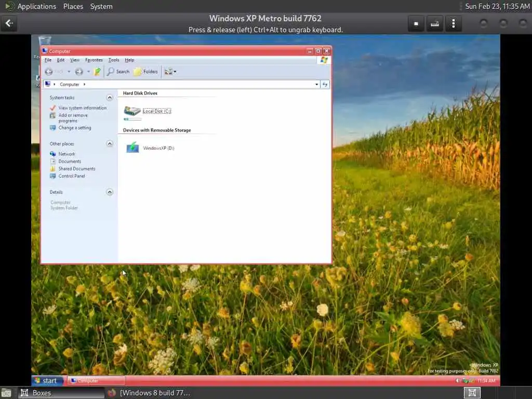This screenshot has width=532, height=399.
Task: Open Forward button history dropdown arrow
Action: click(x=88, y=72)
